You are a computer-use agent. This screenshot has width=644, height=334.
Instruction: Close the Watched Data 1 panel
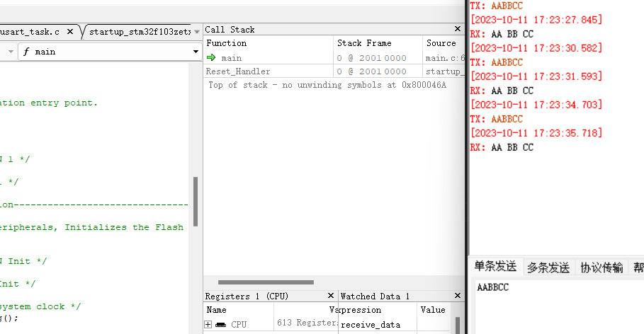point(458,295)
